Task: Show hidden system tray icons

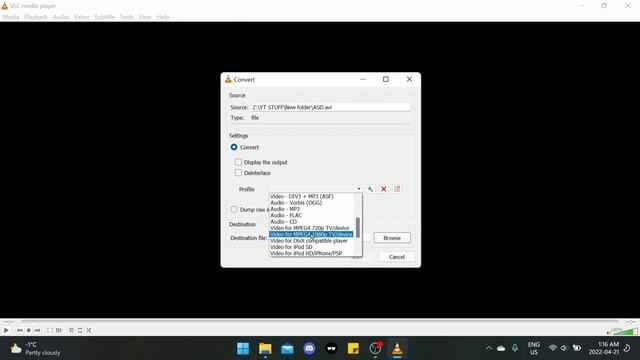Action: click(x=489, y=348)
